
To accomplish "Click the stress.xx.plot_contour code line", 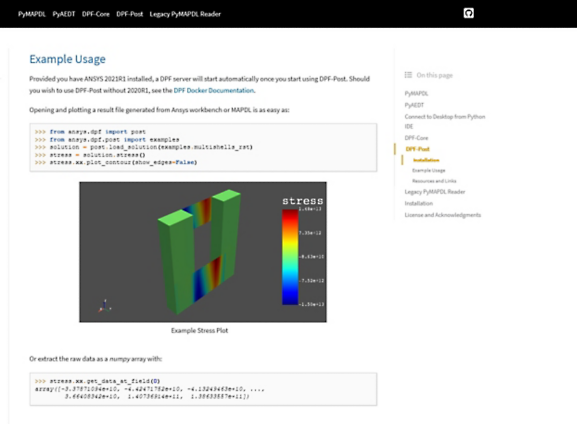I will tap(116, 162).
